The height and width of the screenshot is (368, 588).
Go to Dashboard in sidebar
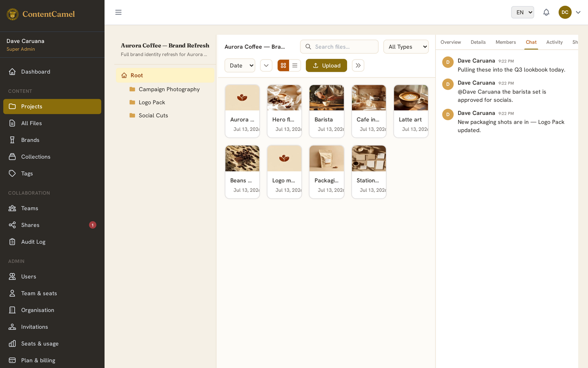[52, 72]
